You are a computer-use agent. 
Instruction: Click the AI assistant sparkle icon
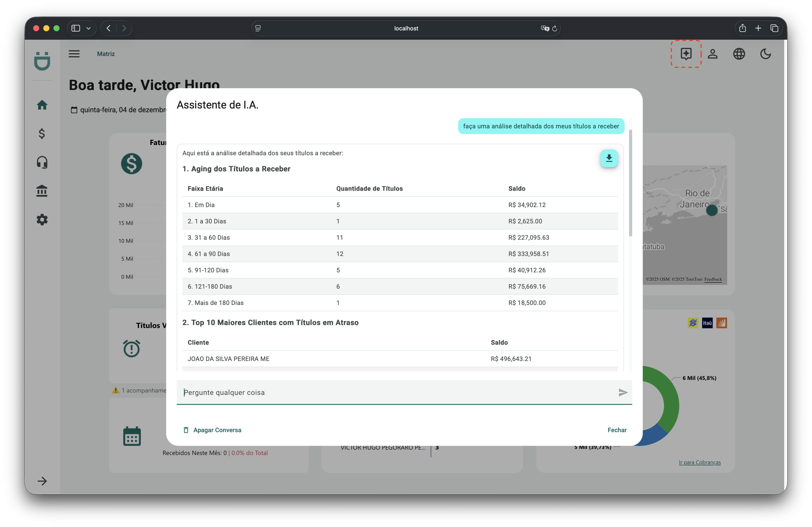pyautogui.click(x=686, y=54)
